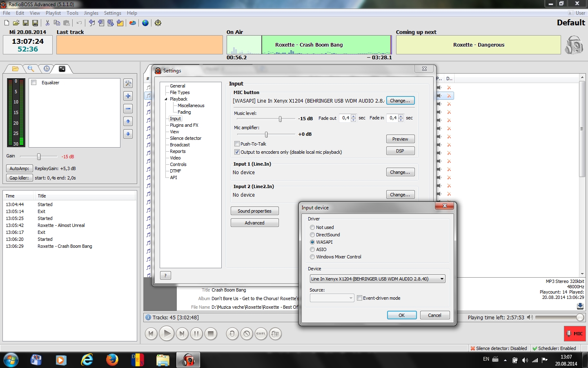Select Silence detector in settings tree
The image size is (588, 368).
[x=185, y=138]
